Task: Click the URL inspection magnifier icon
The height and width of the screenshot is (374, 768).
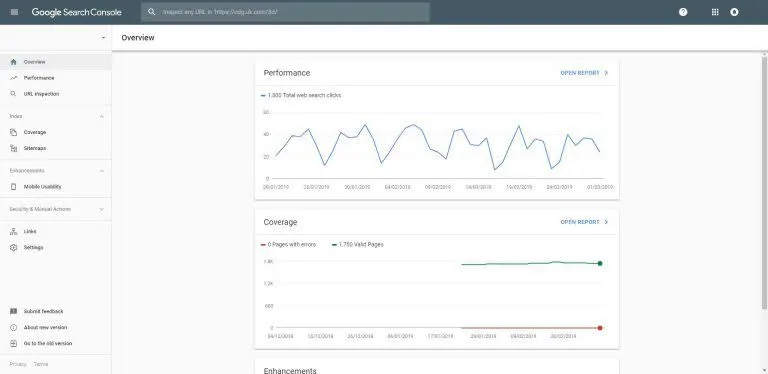Action: (14, 94)
